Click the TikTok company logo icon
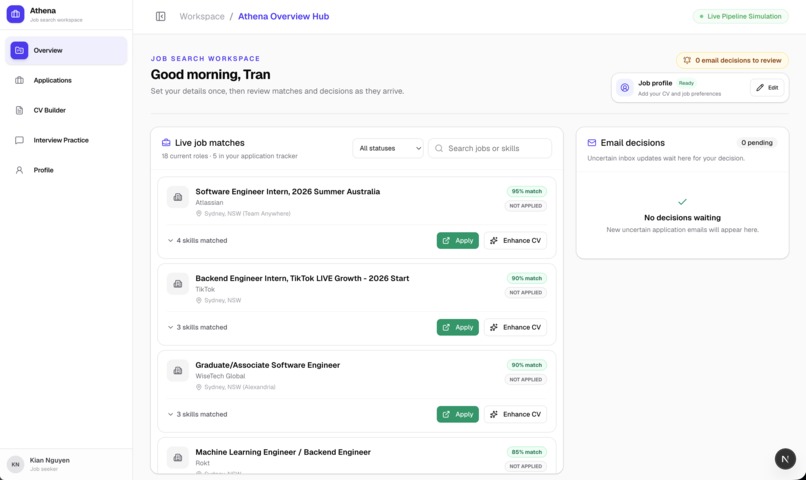 click(x=177, y=284)
